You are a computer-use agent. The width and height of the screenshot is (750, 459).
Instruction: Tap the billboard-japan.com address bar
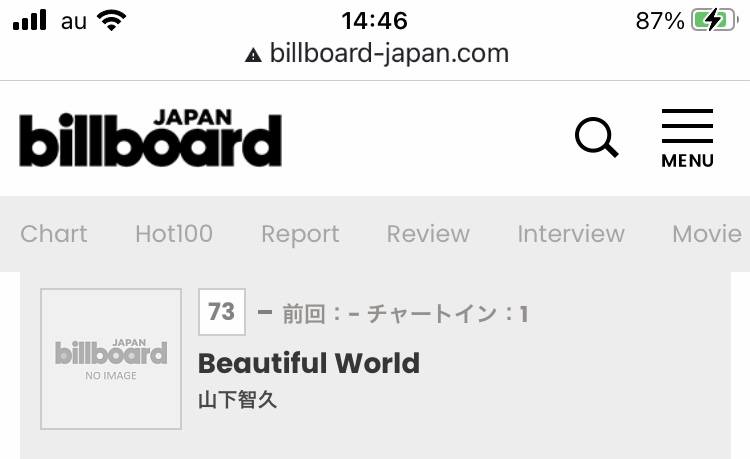[376, 53]
